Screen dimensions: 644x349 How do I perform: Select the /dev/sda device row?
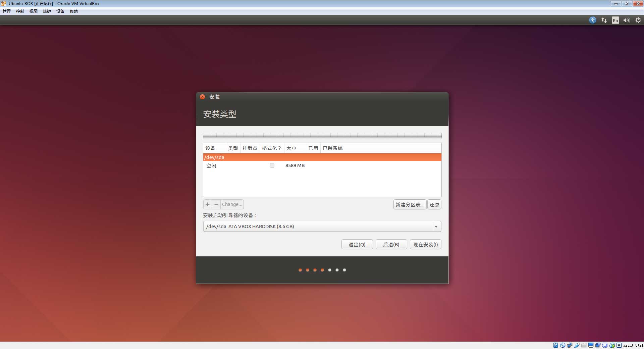[x=322, y=157]
